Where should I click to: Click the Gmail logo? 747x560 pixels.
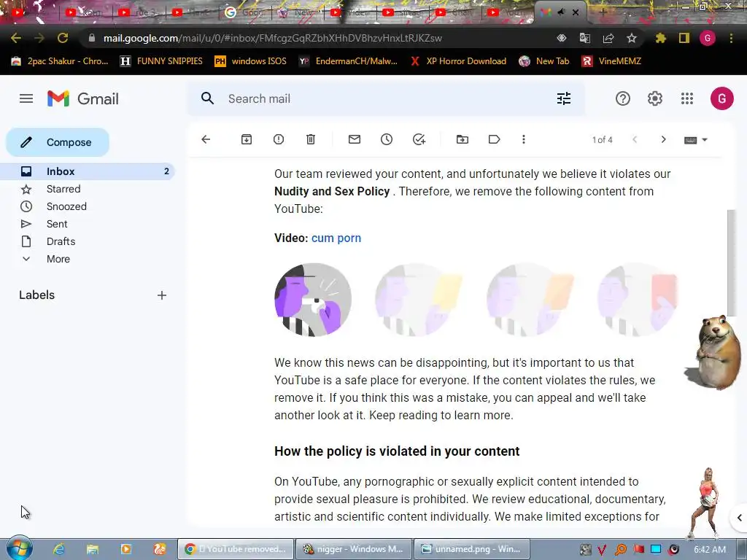click(83, 98)
